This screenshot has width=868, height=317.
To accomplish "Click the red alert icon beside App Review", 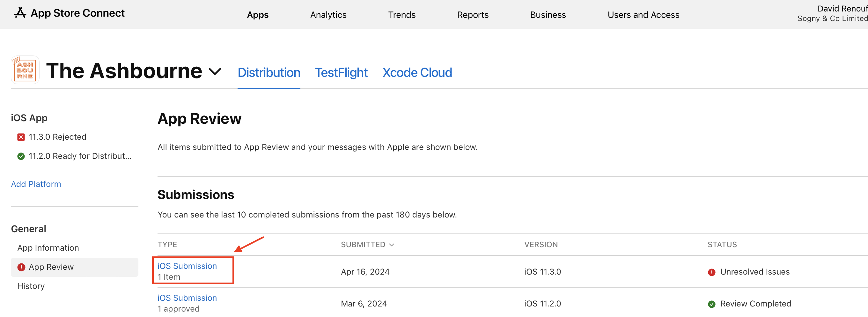I will point(21,267).
